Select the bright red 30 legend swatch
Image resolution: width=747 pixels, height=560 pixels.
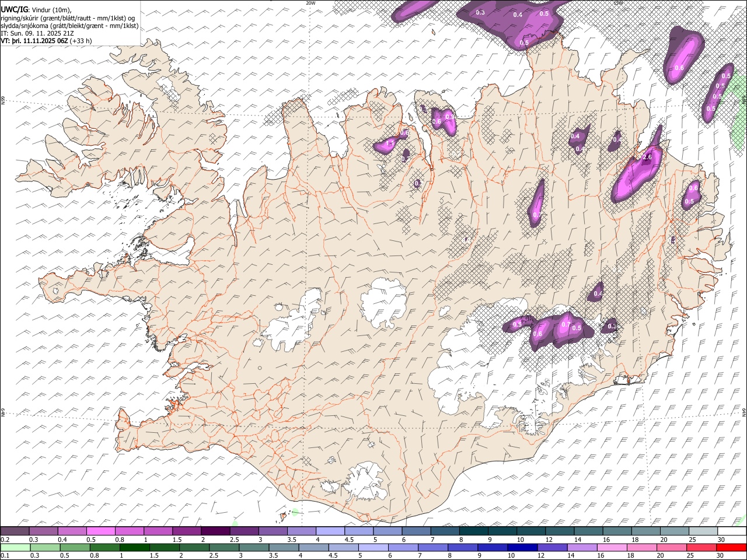click(731, 548)
